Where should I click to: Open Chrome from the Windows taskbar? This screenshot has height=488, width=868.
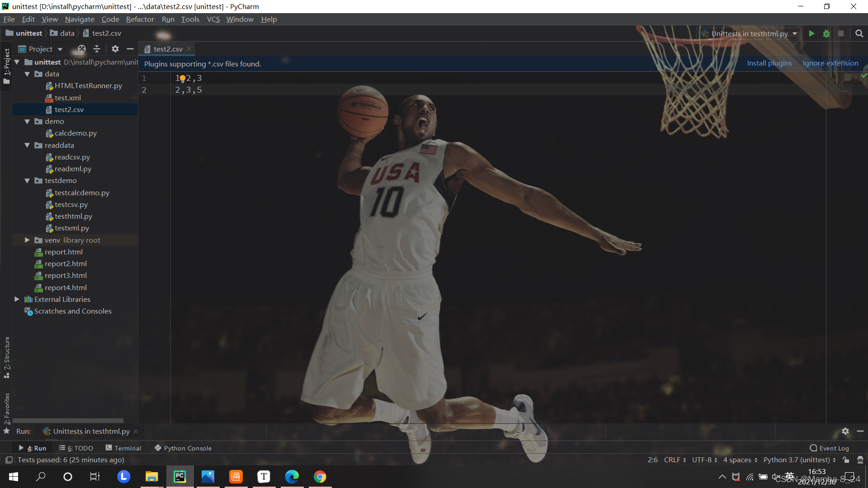320,476
